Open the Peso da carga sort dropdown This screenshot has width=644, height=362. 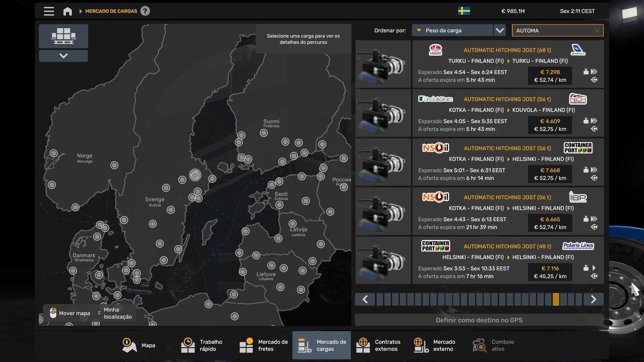452,31
